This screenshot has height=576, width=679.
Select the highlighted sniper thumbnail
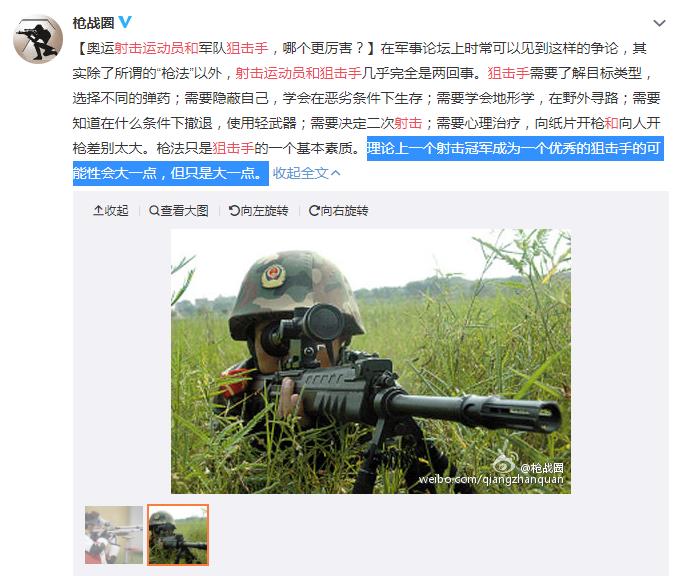tap(178, 535)
